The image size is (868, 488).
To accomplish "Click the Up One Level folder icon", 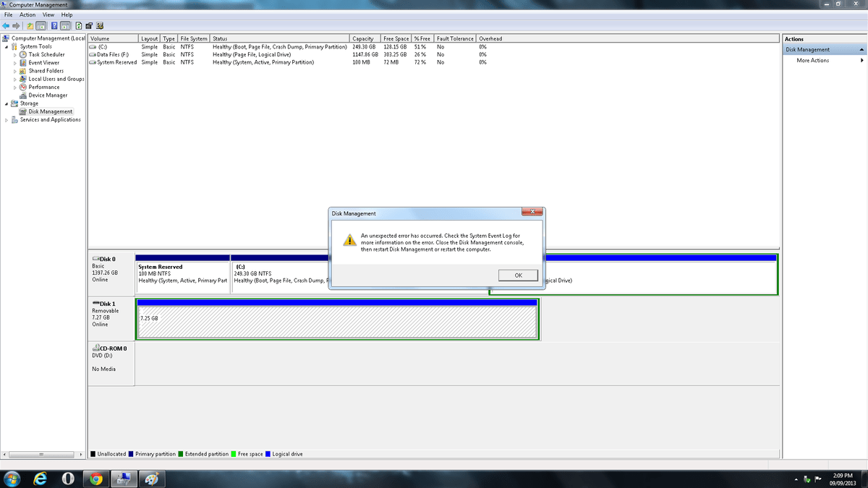I will pyautogui.click(x=31, y=26).
